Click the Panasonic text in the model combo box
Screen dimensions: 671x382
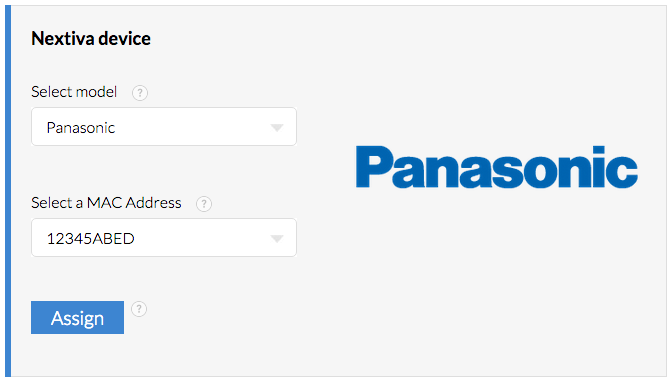pyautogui.click(x=81, y=127)
